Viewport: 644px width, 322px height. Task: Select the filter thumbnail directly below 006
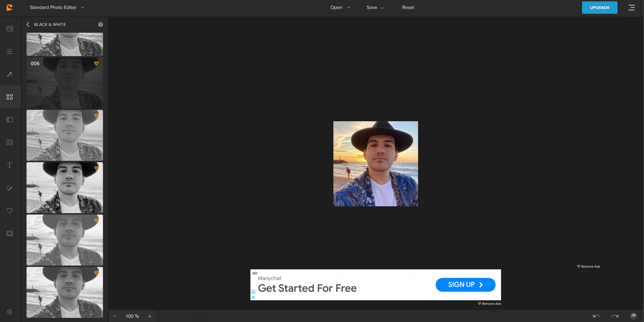(64, 135)
